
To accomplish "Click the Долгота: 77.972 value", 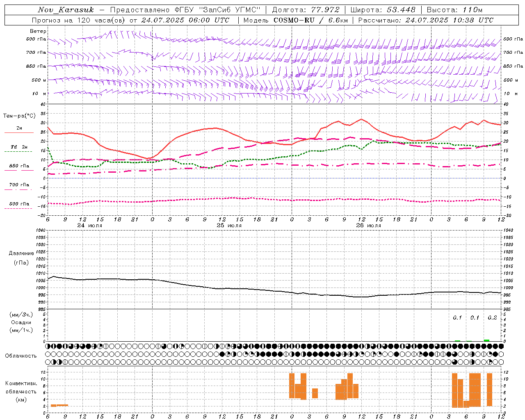I will (306, 10).
